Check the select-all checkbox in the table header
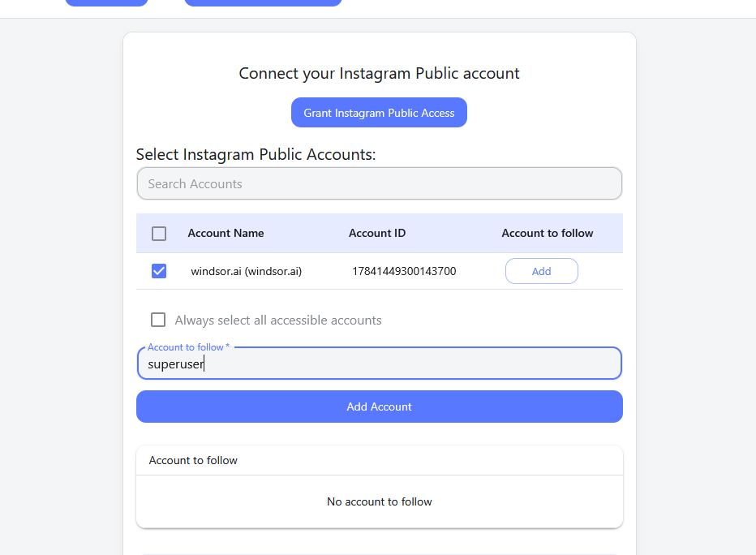Image resolution: width=756 pixels, height=555 pixels. pyautogui.click(x=158, y=233)
